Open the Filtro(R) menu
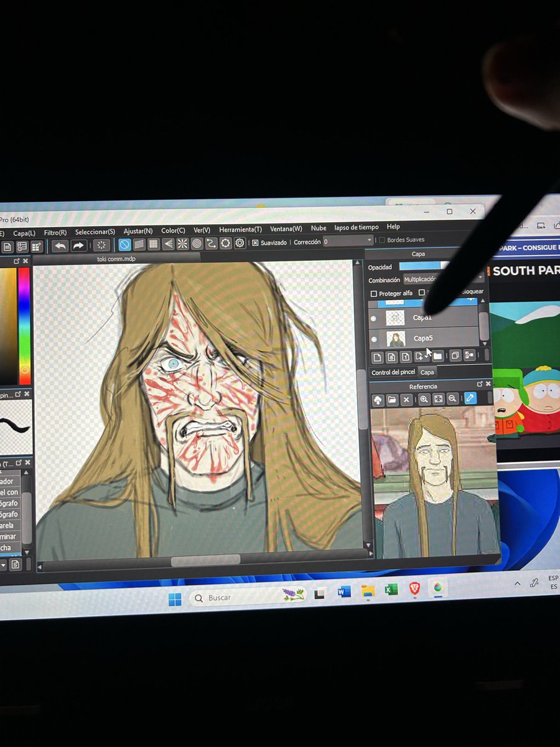 point(55,232)
